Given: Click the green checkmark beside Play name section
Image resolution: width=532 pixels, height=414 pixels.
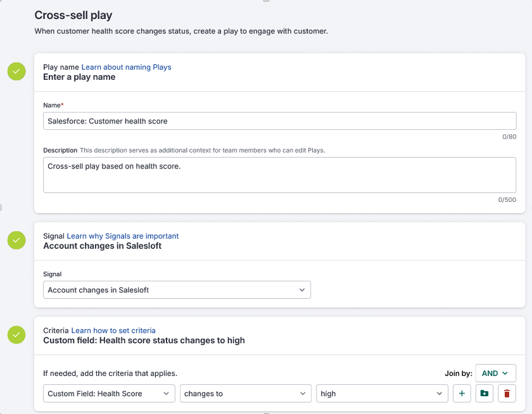Looking at the screenshot, I should tap(16, 72).
